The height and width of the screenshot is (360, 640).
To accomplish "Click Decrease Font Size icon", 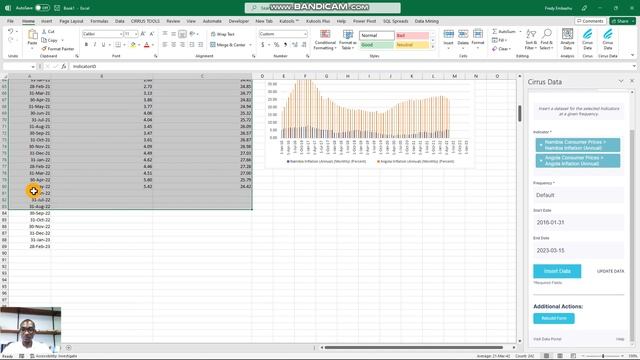I will pos(152,34).
